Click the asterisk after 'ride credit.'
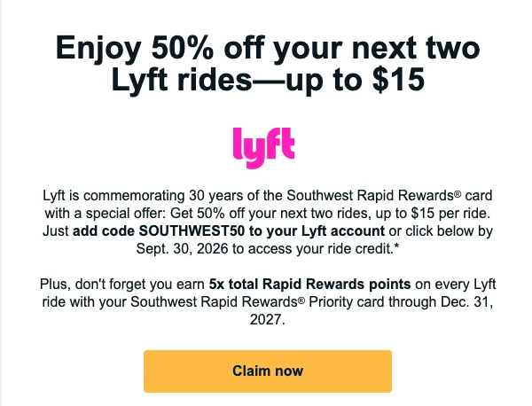The height and width of the screenshot is (406, 532). coord(396,246)
